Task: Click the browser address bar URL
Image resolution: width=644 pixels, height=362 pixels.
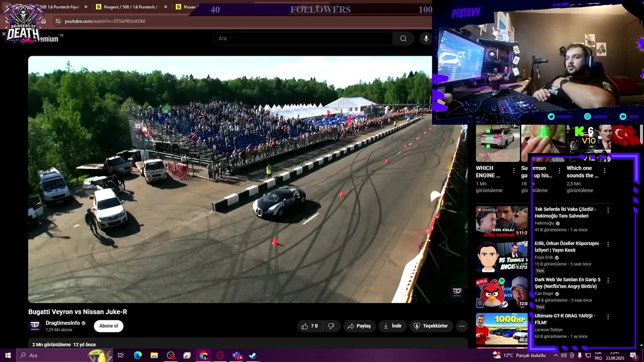Action: tap(105, 21)
